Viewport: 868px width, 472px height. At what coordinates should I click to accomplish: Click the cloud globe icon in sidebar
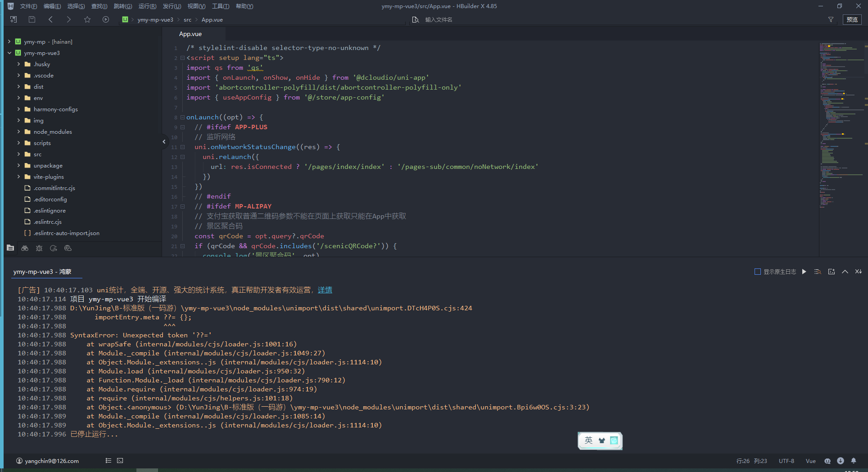pyautogui.click(x=68, y=248)
